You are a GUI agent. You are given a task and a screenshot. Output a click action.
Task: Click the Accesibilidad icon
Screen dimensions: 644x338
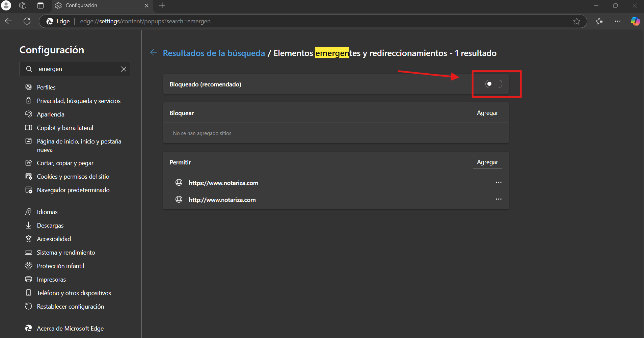point(29,239)
